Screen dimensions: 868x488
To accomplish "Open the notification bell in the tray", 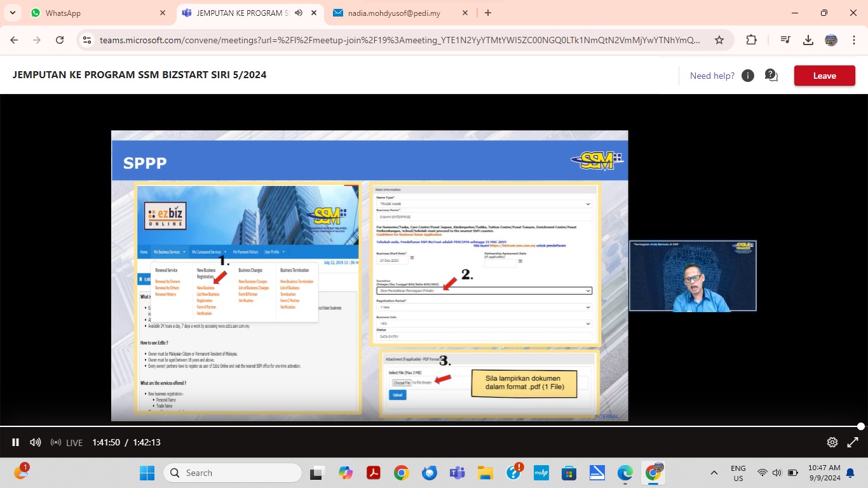I will click(x=850, y=473).
